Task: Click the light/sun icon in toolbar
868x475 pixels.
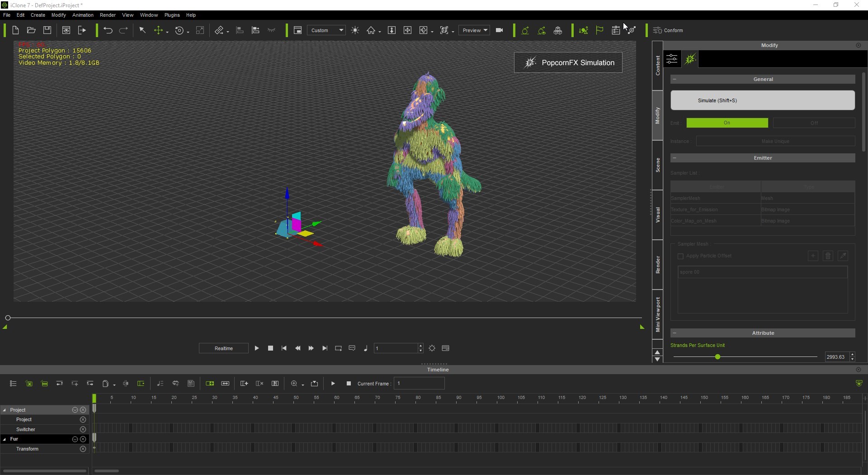Action: [x=355, y=30]
